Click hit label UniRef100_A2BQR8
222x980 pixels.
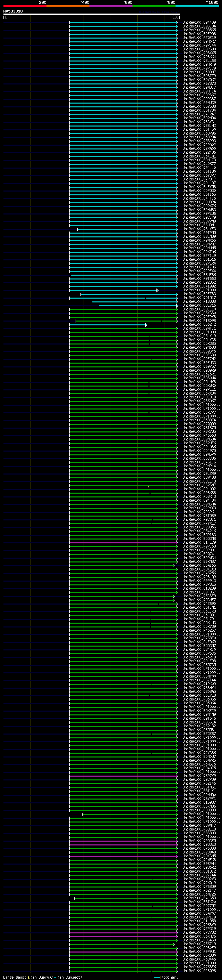(199, 971)
